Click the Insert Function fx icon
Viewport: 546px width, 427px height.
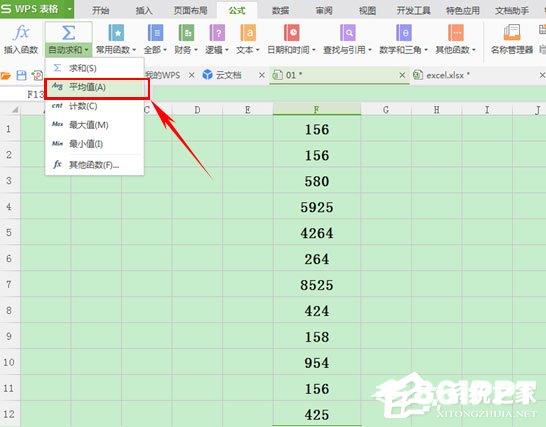pos(21,33)
